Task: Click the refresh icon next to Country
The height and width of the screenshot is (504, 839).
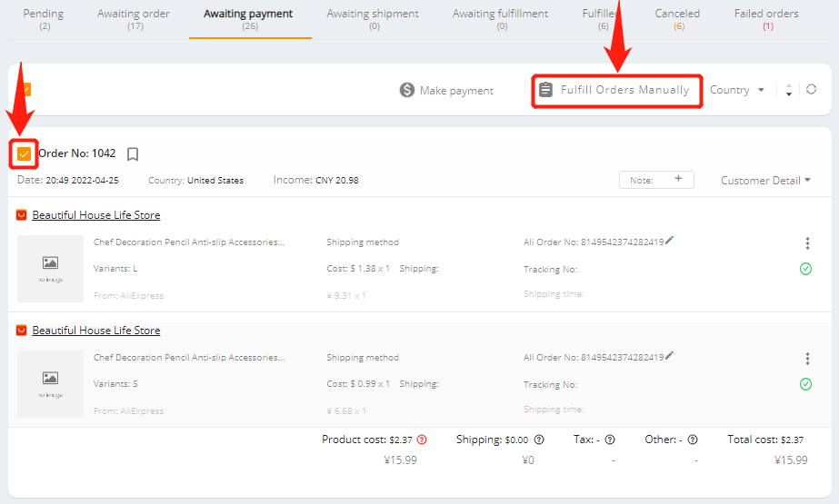Action: pyautogui.click(x=811, y=90)
